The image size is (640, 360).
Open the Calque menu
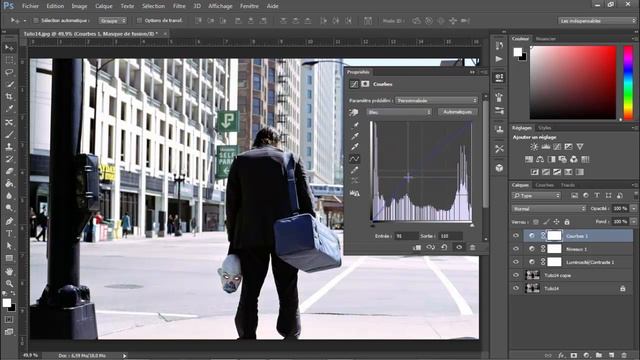pyautogui.click(x=104, y=6)
